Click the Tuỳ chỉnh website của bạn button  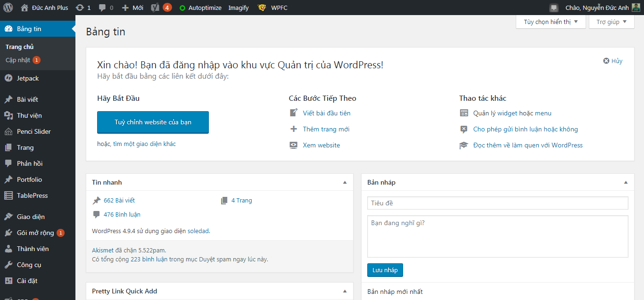point(153,122)
